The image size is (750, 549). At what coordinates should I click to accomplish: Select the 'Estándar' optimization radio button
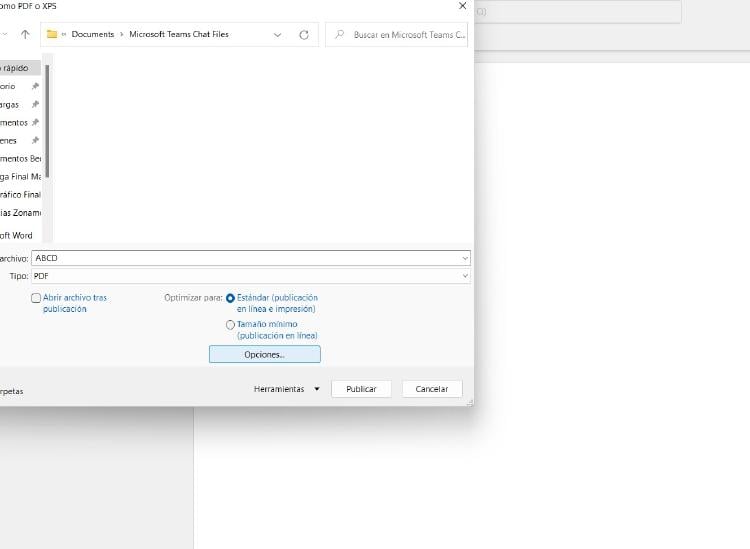pos(231,298)
